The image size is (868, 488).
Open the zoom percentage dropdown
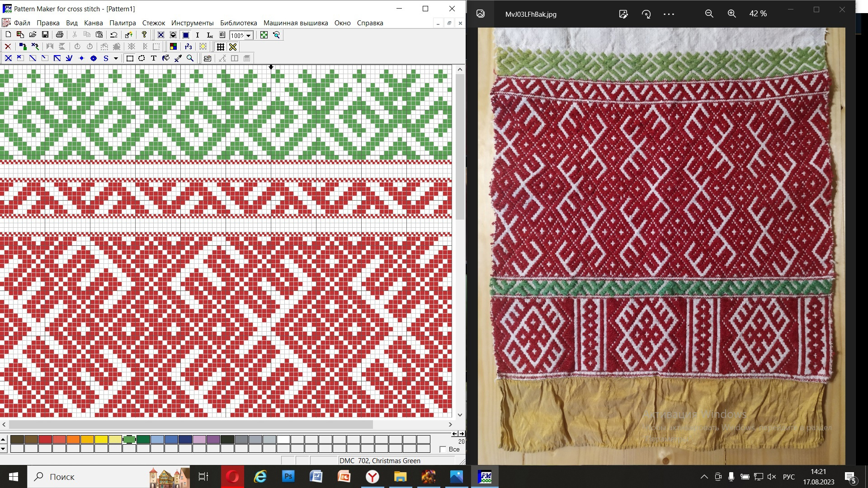[248, 35]
